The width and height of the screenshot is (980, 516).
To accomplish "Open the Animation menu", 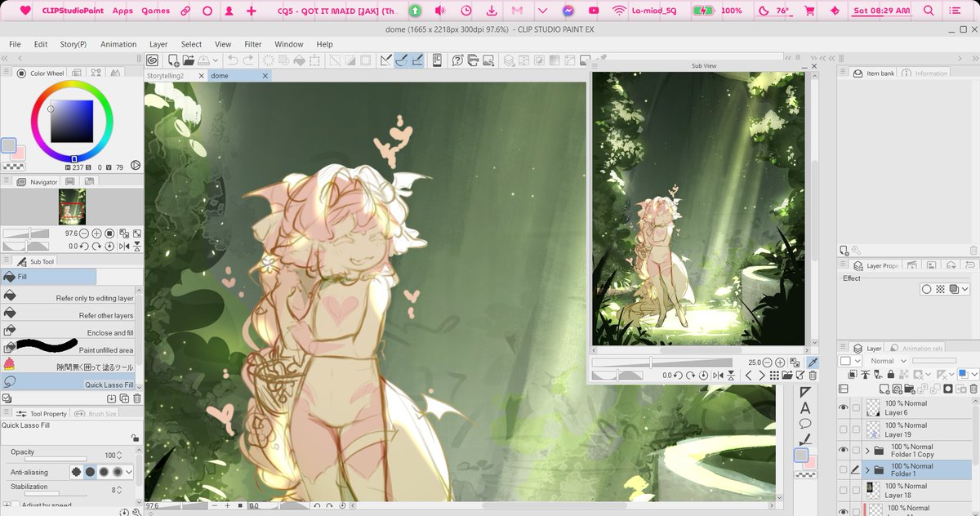I will (118, 44).
